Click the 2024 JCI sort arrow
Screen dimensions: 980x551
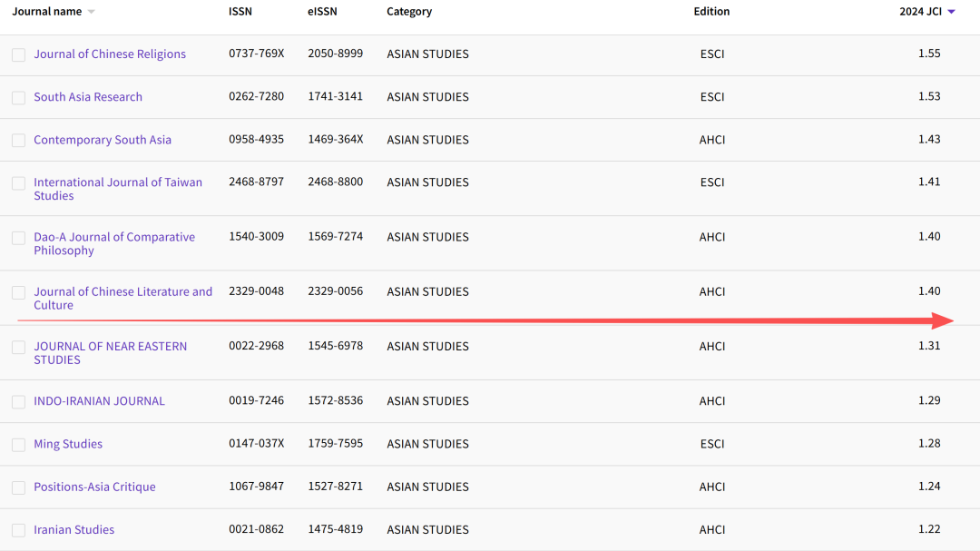click(x=951, y=12)
